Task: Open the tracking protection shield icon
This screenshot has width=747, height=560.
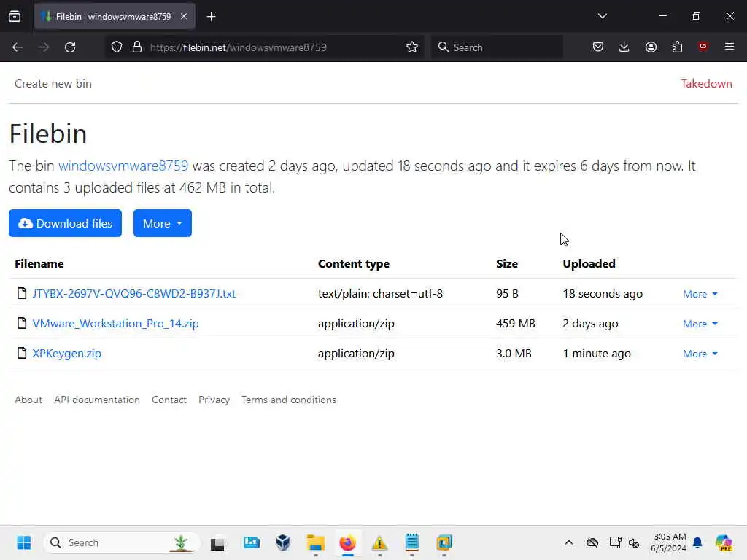Action: point(117,47)
